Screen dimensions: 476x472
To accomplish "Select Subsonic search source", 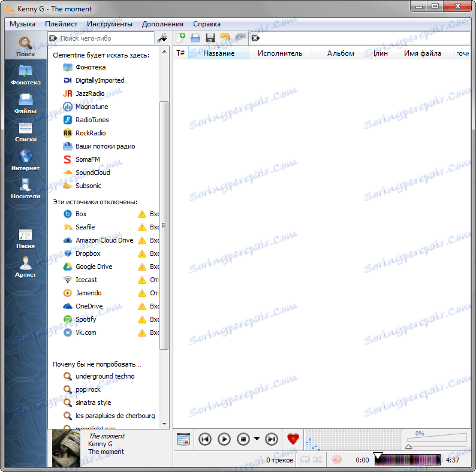I will tap(82, 186).
